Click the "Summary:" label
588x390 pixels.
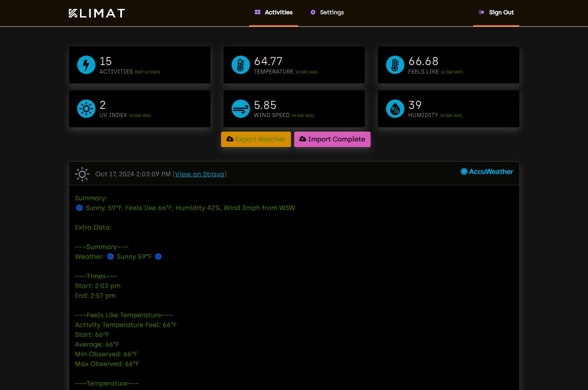pos(91,198)
